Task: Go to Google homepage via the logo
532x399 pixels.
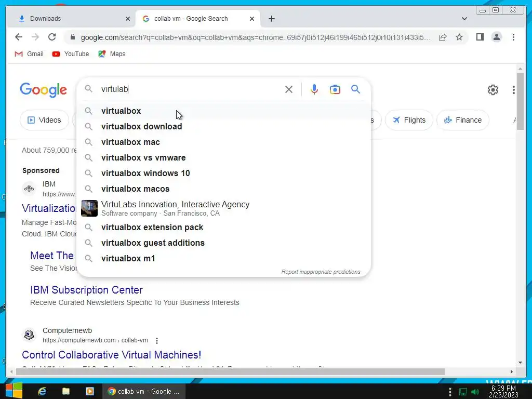Action: pos(44,90)
